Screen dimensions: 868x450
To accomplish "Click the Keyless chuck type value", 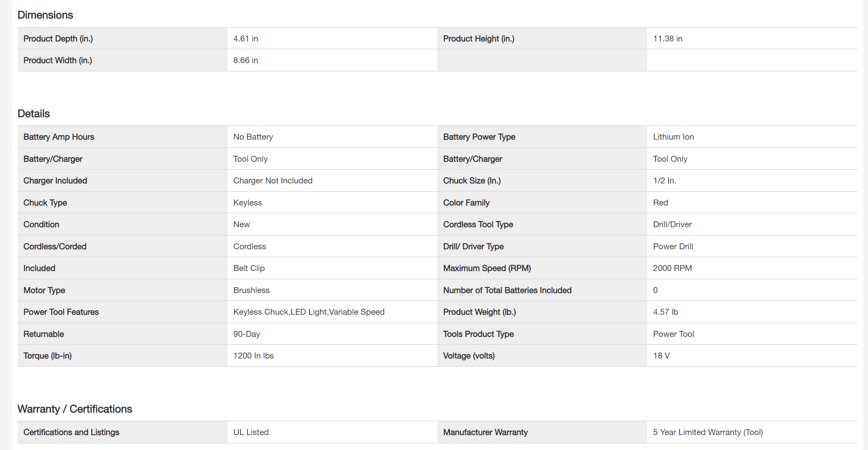I will point(248,203).
